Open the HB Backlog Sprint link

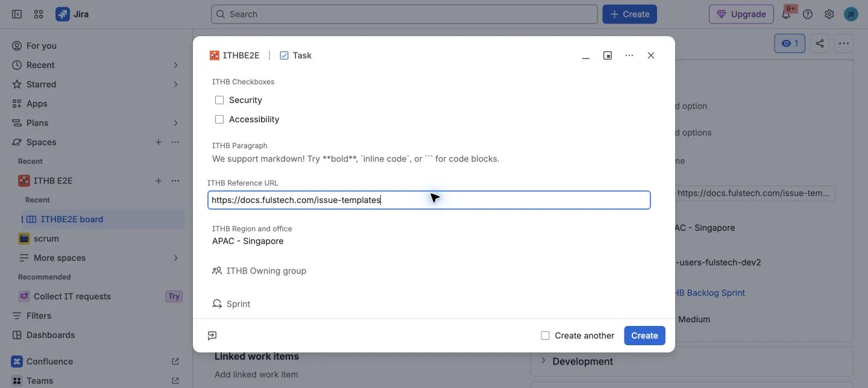(x=709, y=293)
